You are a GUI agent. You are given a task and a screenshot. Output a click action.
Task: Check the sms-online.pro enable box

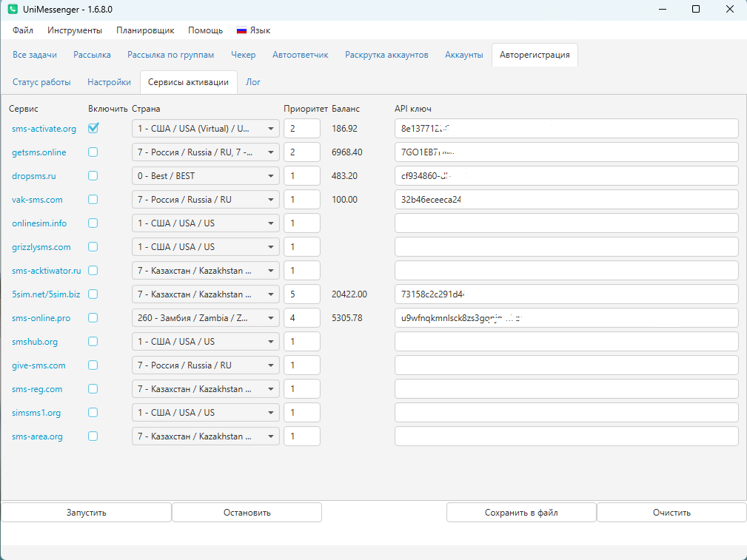[x=93, y=317]
